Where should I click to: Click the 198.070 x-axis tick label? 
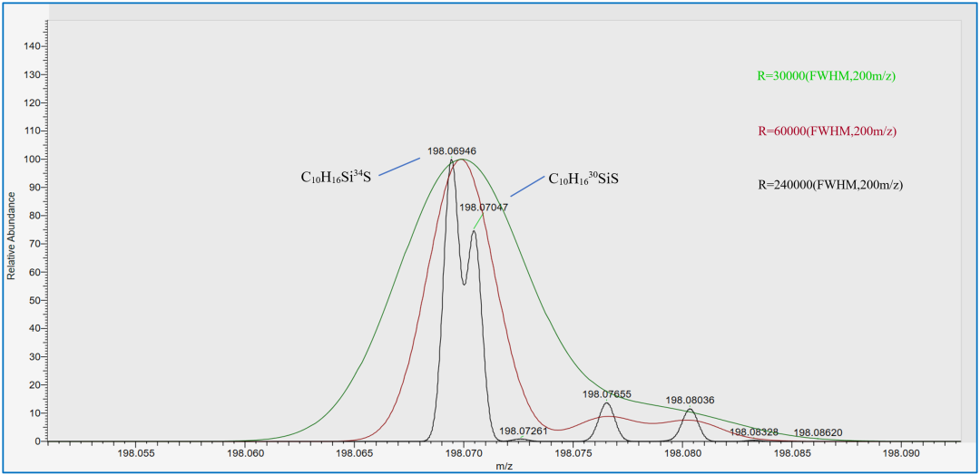pyautogui.click(x=464, y=454)
